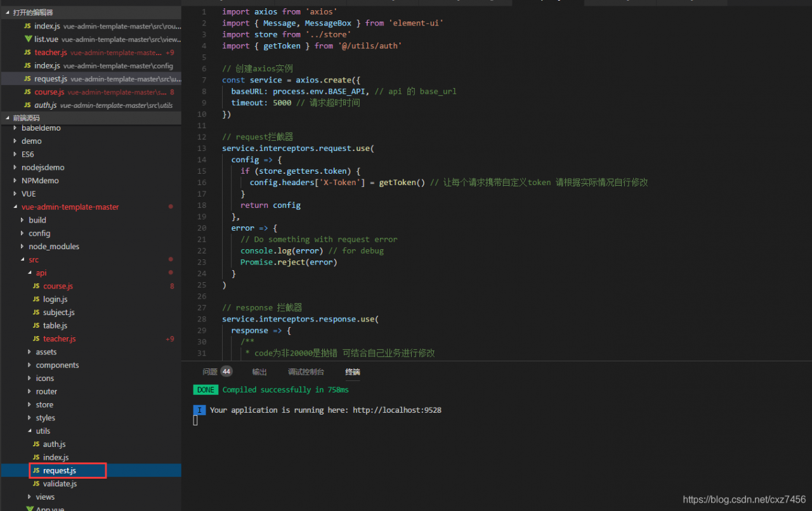This screenshot has height=511, width=812.
Task: Click the JS icon of auth.js in open editors
Action: pyautogui.click(x=27, y=105)
